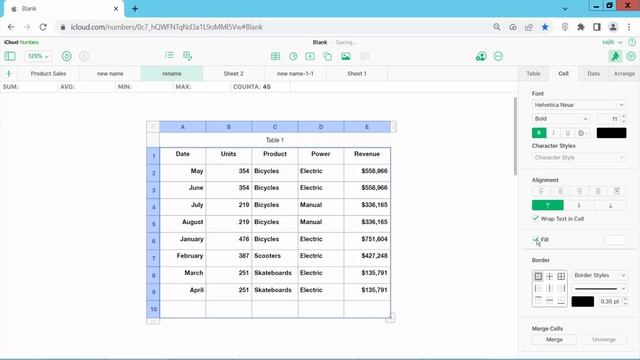Apply right border only
The image size is (640, 360).
tap(561, 289)
